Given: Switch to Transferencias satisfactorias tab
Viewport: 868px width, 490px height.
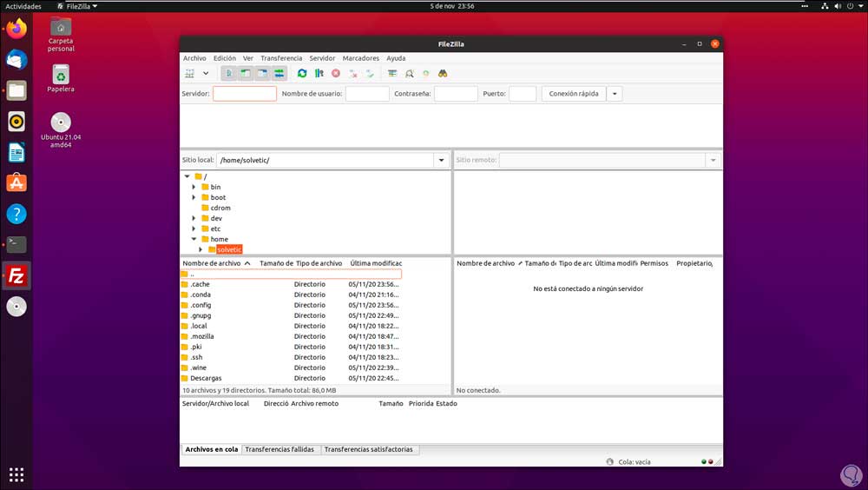Looking at the screenshot, I should pos(369,449).
